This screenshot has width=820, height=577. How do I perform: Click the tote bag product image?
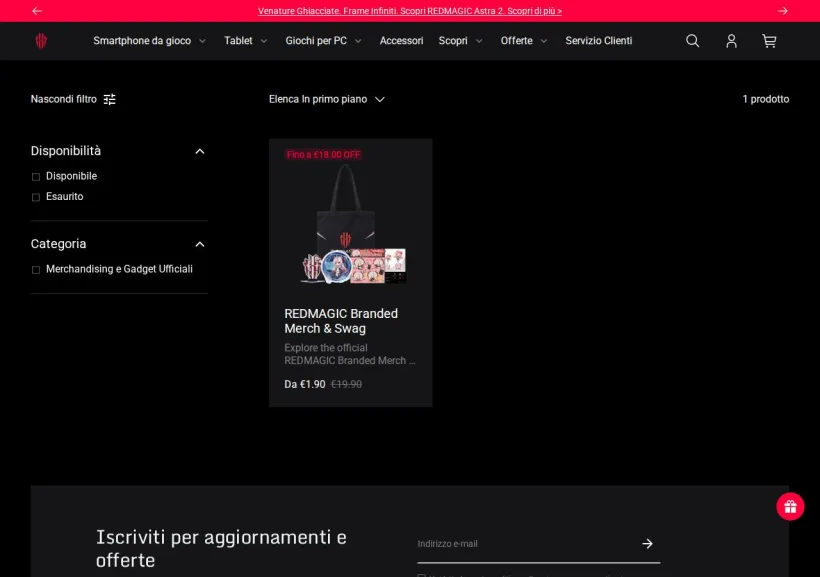click(x=350, y=224)
